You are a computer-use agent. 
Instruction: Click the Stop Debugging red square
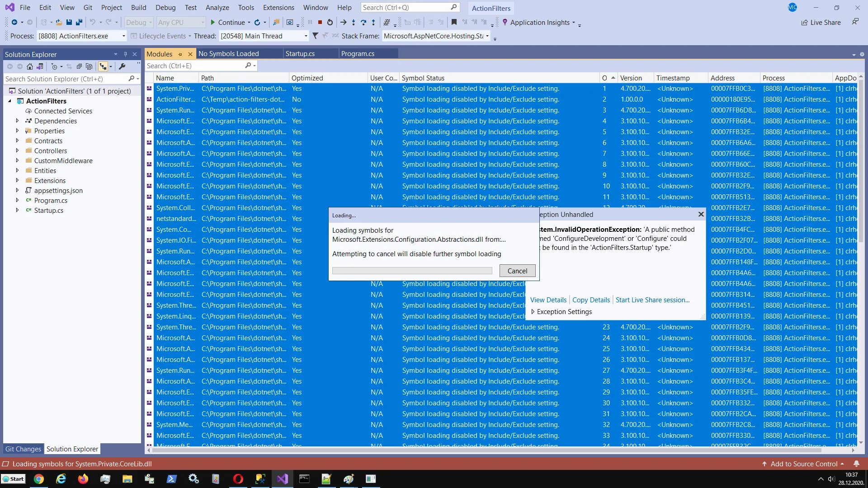[320, 22]
